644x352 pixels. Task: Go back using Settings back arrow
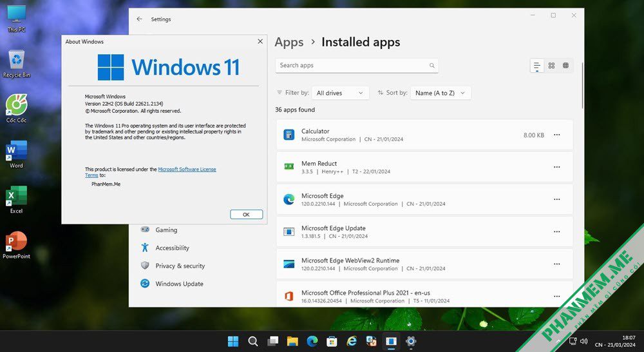pos(140,19)
